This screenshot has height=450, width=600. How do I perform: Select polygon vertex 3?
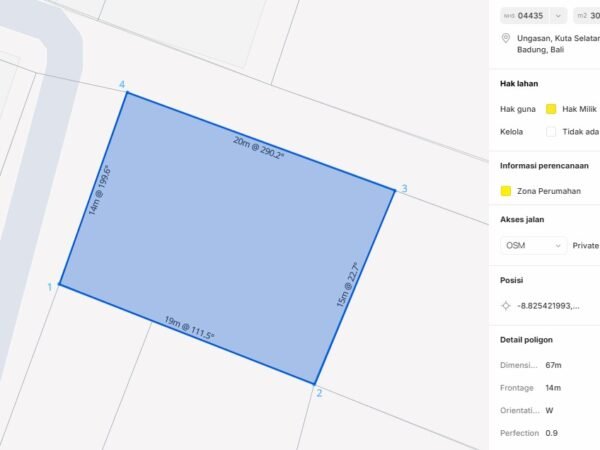tap(394, 189)
